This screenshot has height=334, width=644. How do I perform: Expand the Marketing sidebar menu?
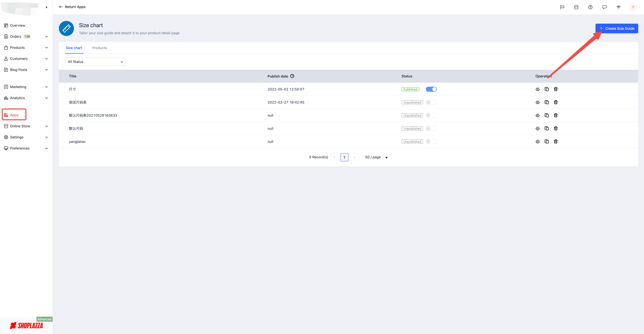click(x=46, y=87)
